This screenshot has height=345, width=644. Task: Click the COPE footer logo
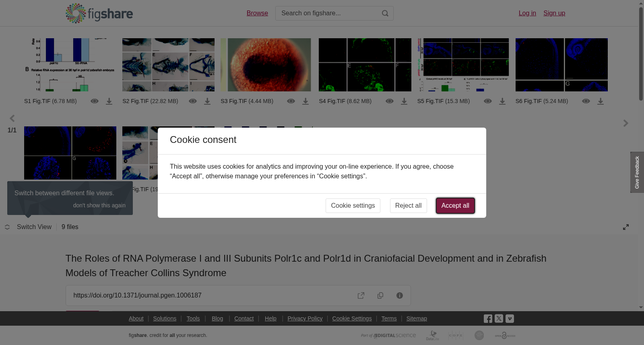tap(456, 335)
